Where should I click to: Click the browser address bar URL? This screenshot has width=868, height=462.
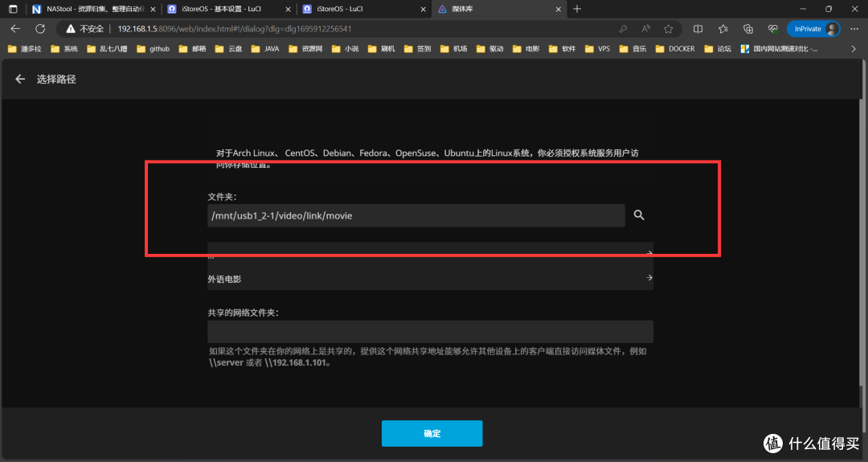coord(235,29)
